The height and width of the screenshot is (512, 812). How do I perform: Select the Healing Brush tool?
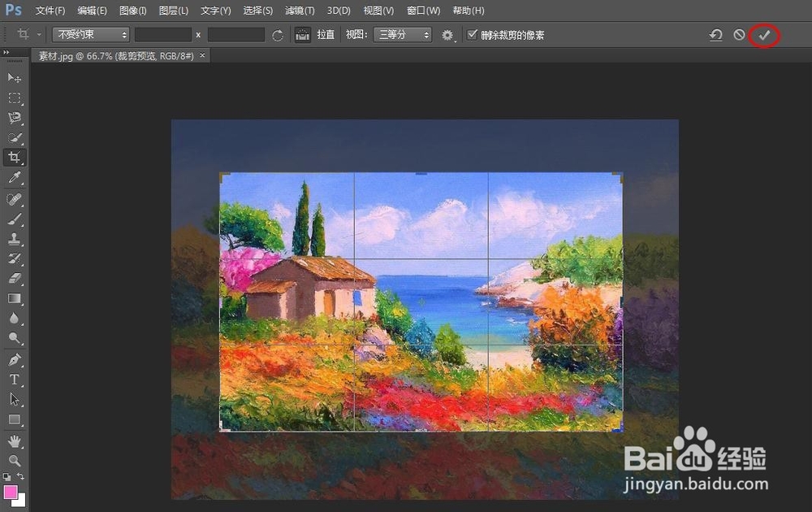pyautogui.click(x=14, y=199)
